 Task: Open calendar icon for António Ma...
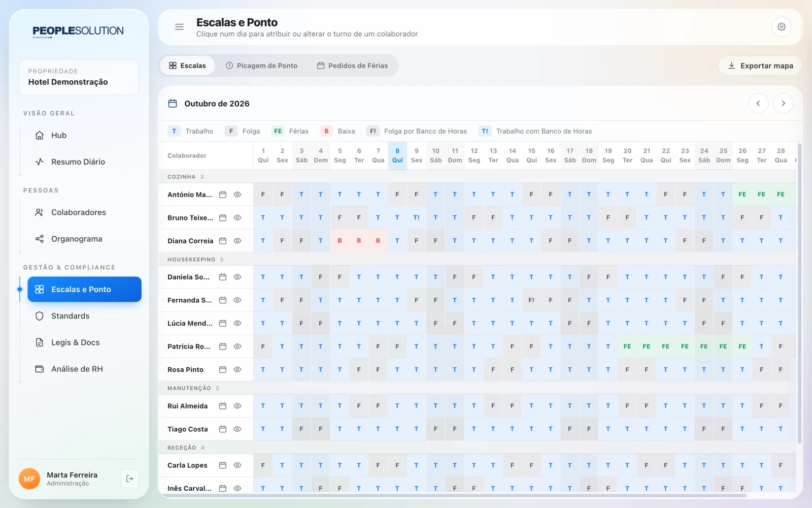coord(223,195)
